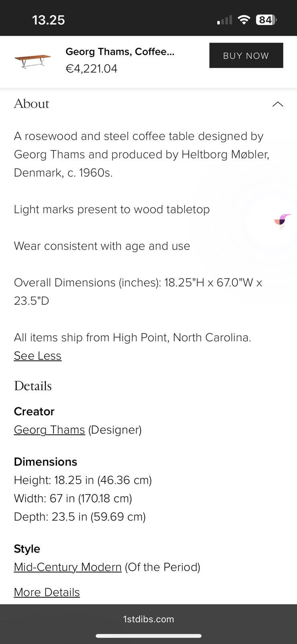Open the Mid-Century Modern style link
Viewport: 297px width, 644px height.
[x=68, y=567]
